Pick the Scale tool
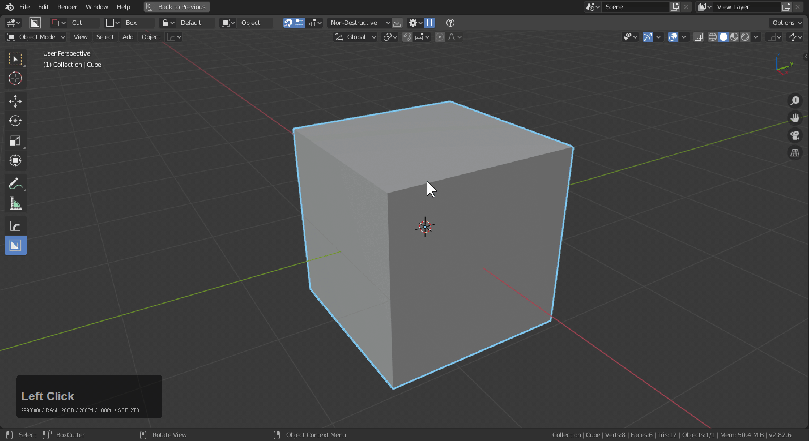 (x=15, y=141)
